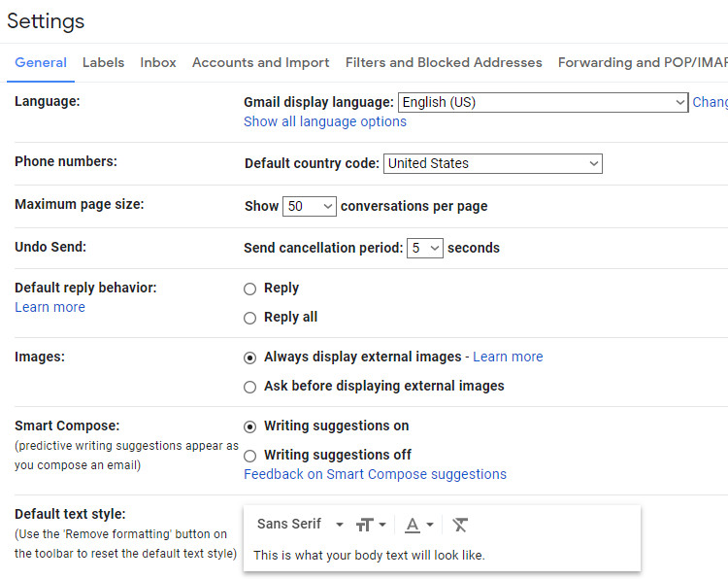Choose Always display external images

(x=249, y=358)
